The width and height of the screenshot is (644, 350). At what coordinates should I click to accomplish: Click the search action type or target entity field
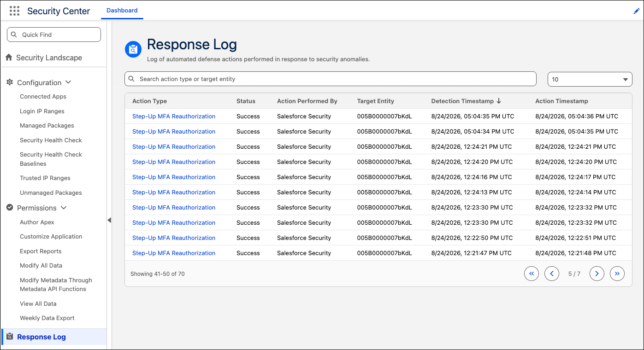[331, 79]
